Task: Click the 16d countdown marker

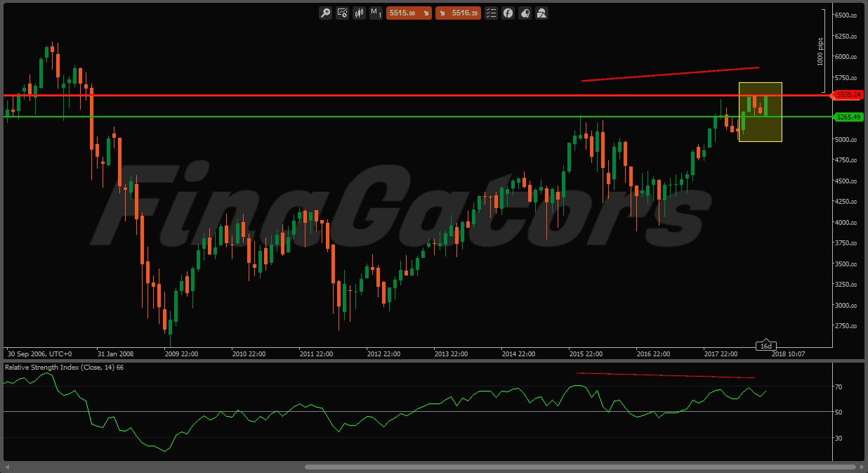Action: point(765,346)
